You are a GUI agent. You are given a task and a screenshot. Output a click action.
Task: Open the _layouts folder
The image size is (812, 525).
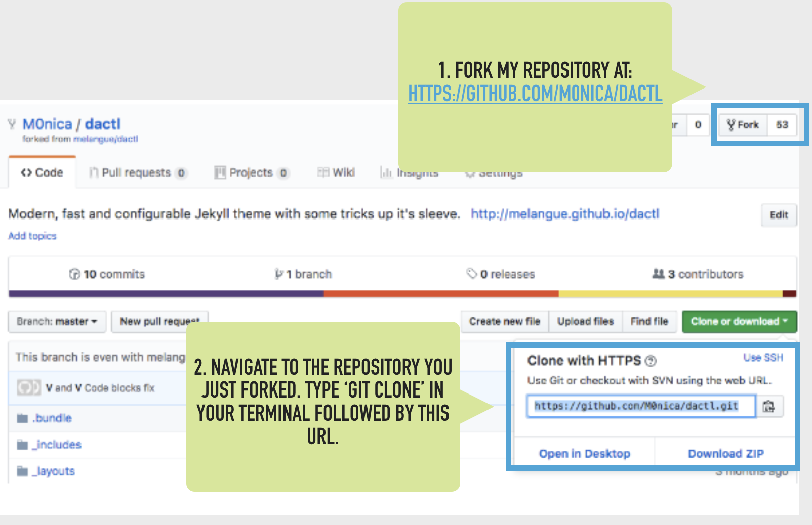pyautogui.click(x=54, y=471)
